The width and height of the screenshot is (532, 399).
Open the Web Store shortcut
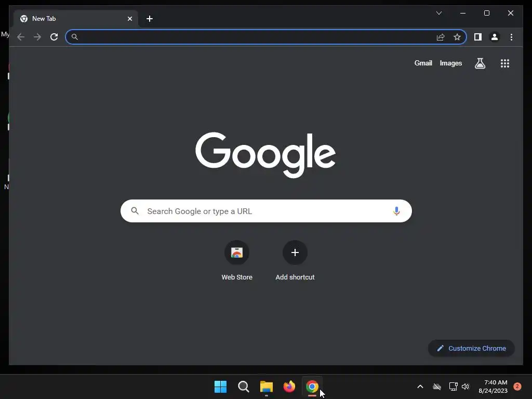[x=237, y=261]
